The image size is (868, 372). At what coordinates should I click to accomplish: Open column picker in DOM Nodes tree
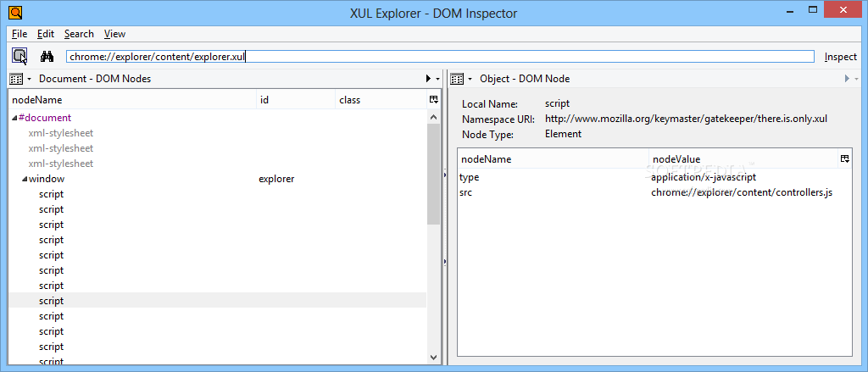click(x=433, y=100)
